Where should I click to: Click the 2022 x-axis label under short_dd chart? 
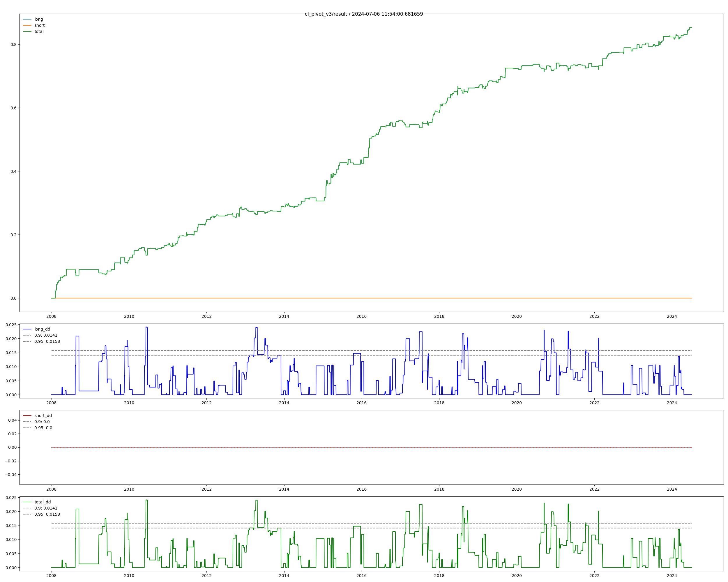coord(594,489)
